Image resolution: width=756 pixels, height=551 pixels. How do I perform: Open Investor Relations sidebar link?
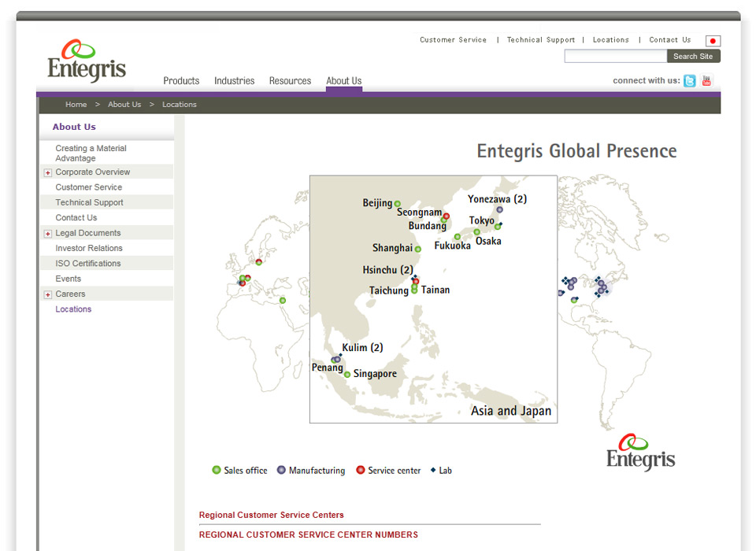pyautogui.click(x=89, y=248)
